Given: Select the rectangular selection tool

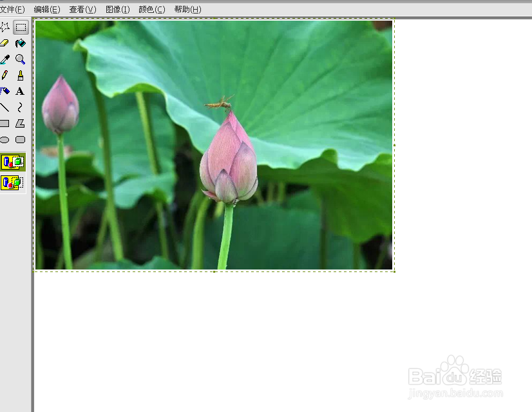Looking at the screenshot, I should click(x=21, y=27).
